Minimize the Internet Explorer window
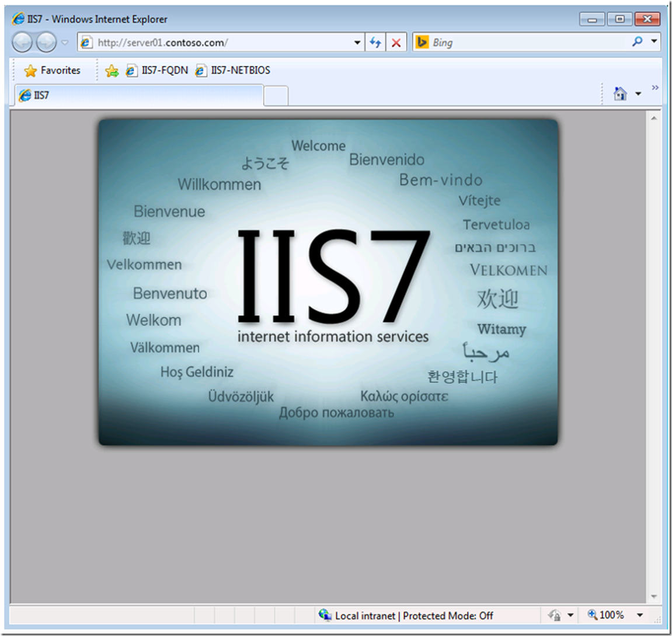The height and width of the screenshot is (636, 672). pos(592,19)
